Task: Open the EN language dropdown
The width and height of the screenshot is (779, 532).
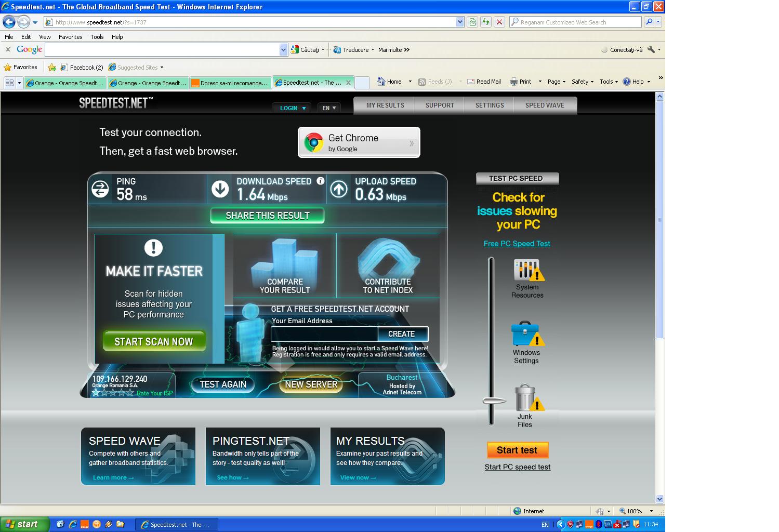Action: 329,108
